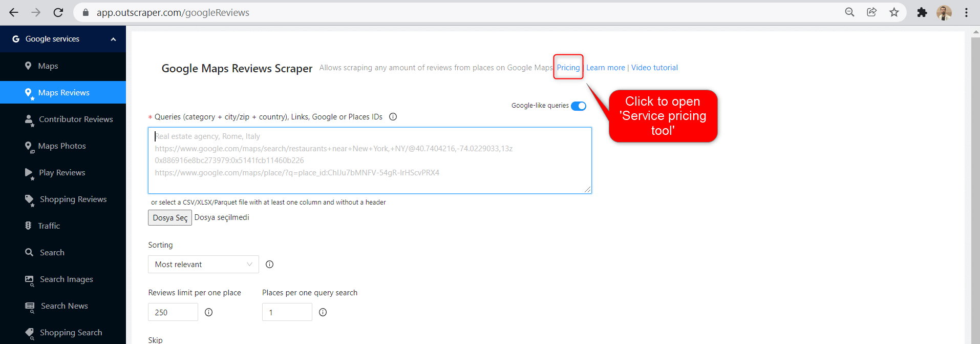
Task: Open Chrome three-dot menu
Action: point(966,12)
